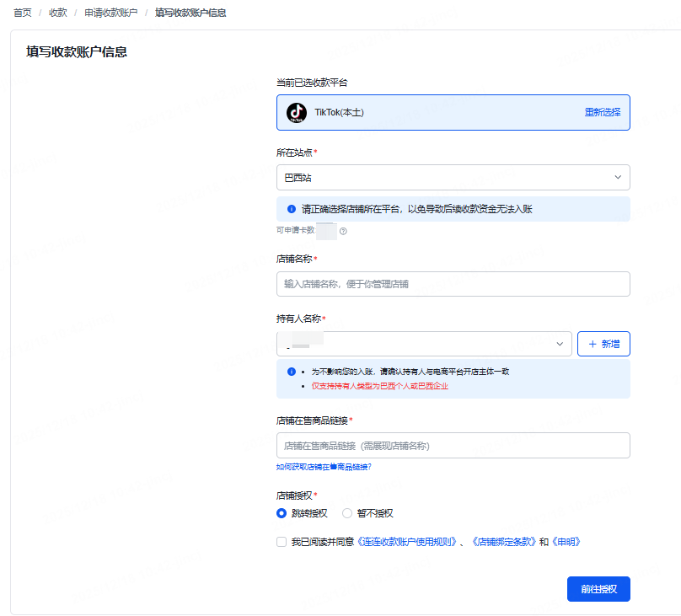Image resolution: width=681 pixels, height=616 pixels.
Task: Open 《连连收款账户使用规则》 link
Action: pos(406,542)
